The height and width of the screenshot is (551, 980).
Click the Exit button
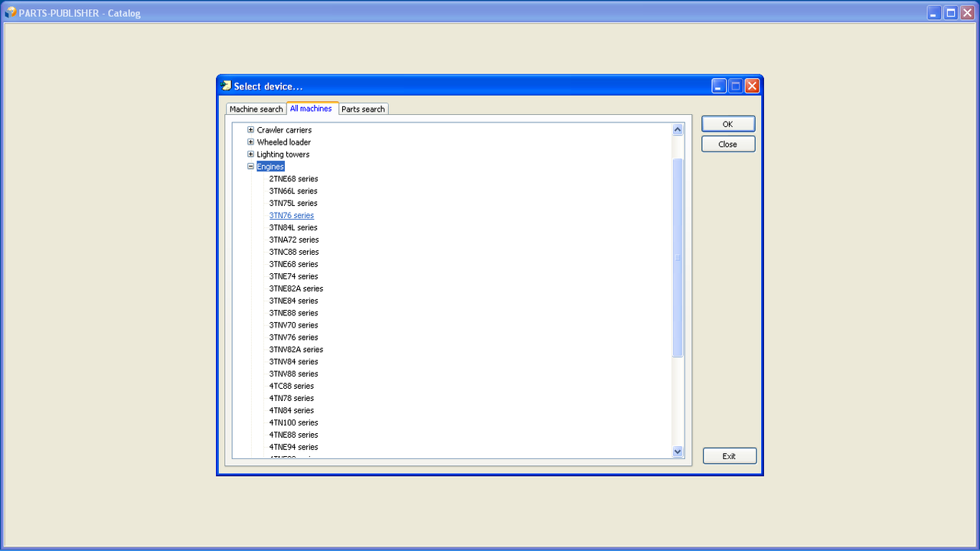point(730,456)
